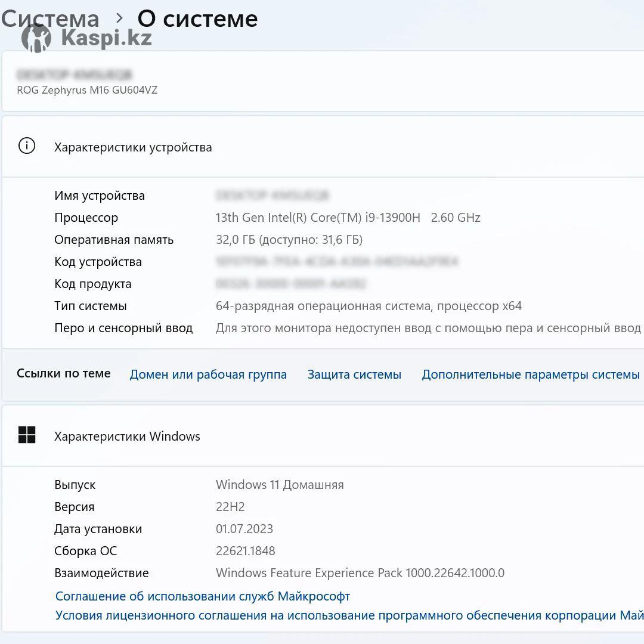This screenshot has width=644, height=644.
Task: Click the 01.07.2023 installation date
Action: coord(244,529)
